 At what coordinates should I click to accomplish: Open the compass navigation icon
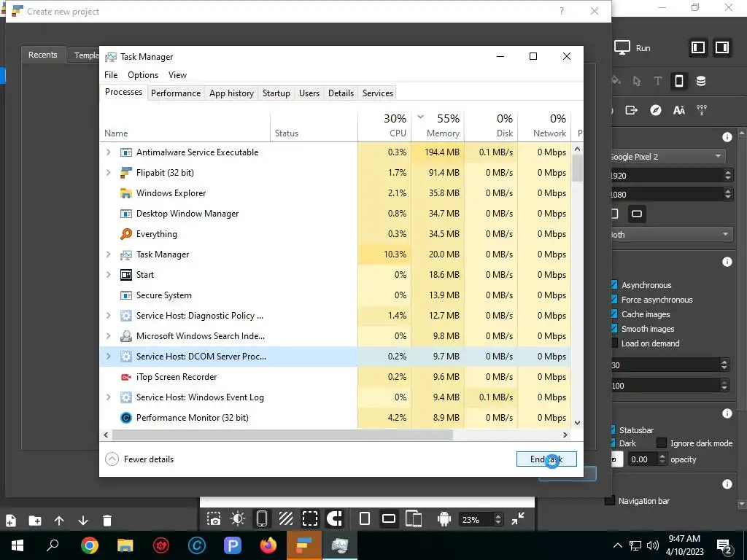coord(656,111)
